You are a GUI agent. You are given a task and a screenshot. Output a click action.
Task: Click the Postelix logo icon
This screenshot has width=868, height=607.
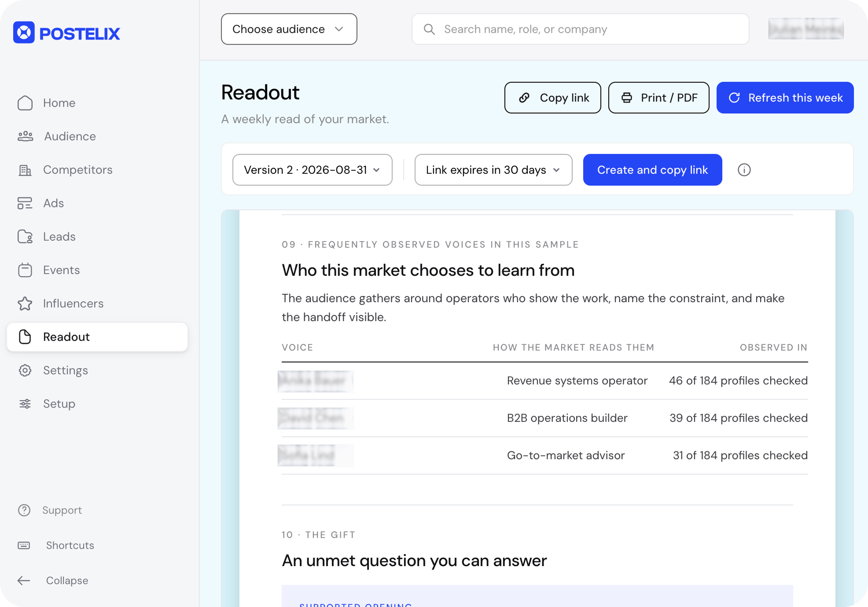pos(24,33)
